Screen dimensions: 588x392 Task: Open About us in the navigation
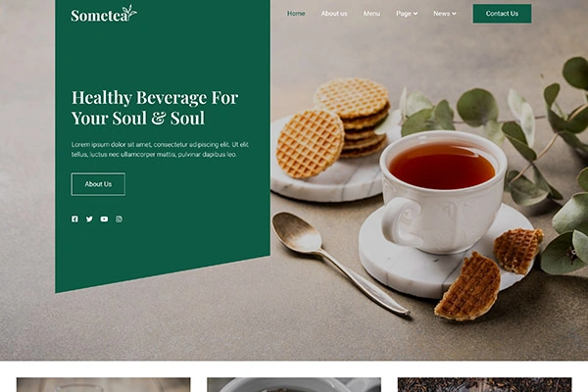pyautogui.click(x=334, y=14)
